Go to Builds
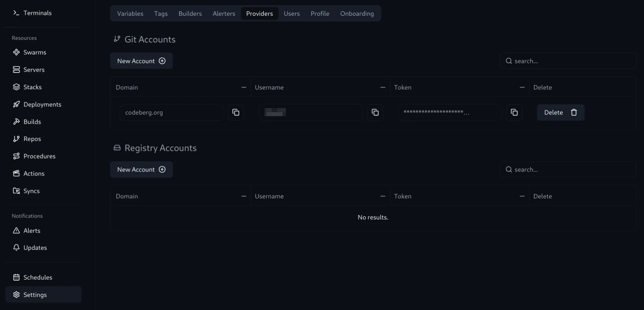Screen dimensions: 644x310 (x=43, y=122)
